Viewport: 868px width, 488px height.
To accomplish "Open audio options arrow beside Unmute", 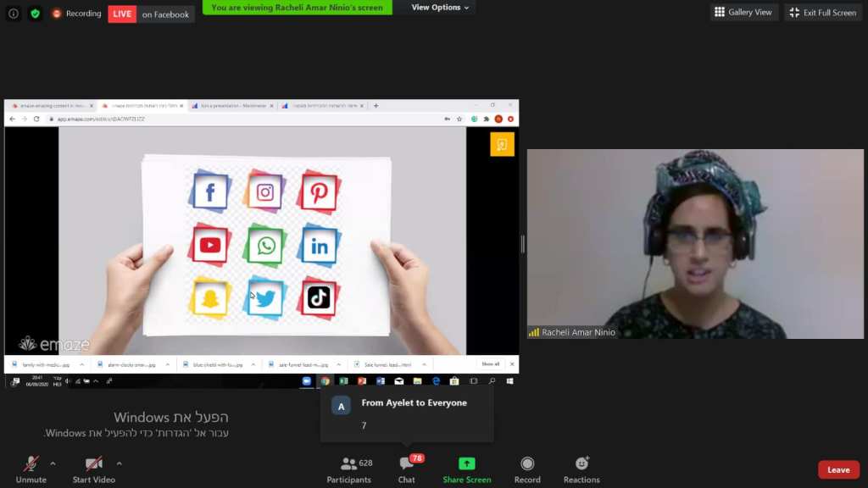I will point(53,463).
